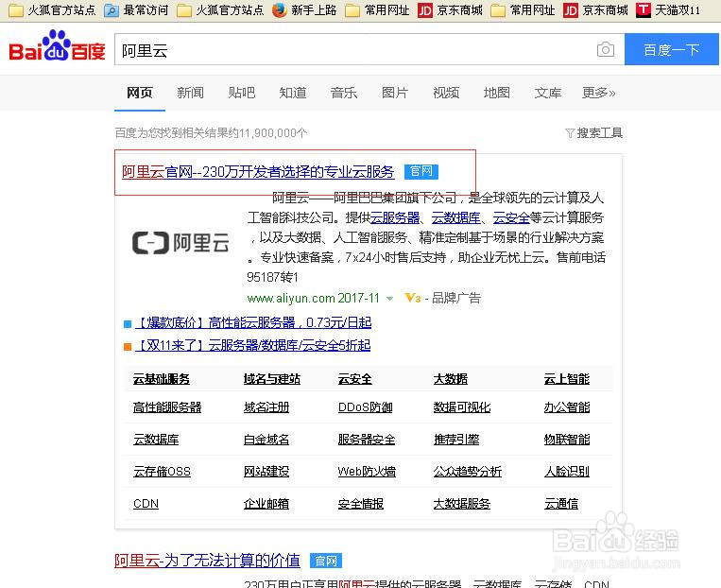Open the 推荐引擎 link
721x588 pixels.
click(x=456, y=440)
